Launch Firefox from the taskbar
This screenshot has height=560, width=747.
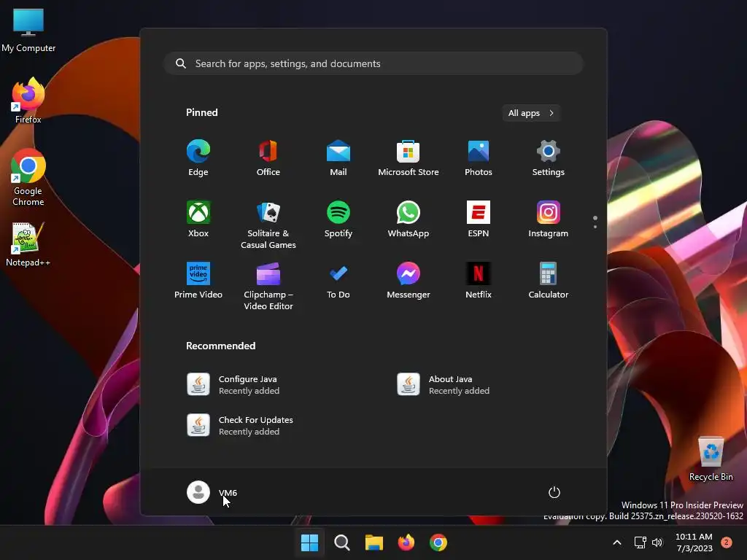406,542
